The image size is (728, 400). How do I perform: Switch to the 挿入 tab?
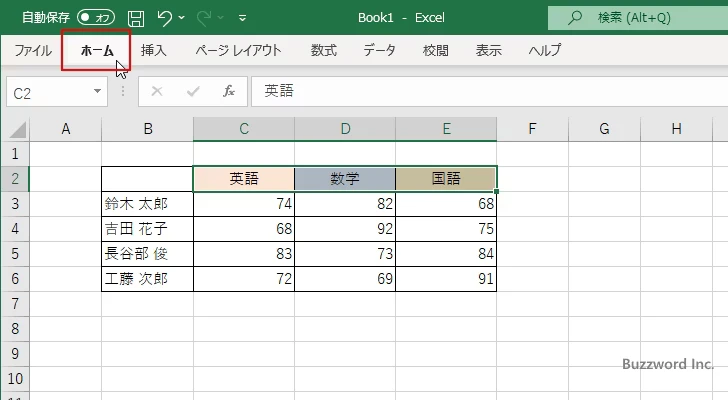(154, 50)
